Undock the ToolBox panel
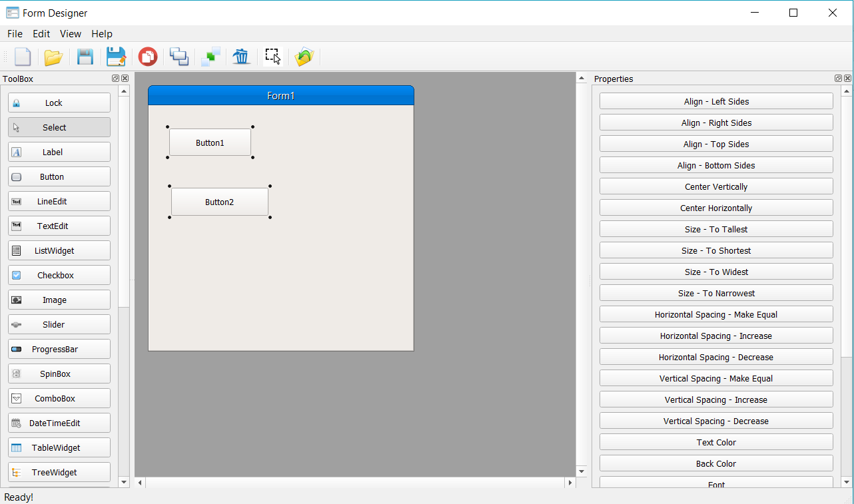This screenshot has height=504, width=854. (x=115, y=78)
